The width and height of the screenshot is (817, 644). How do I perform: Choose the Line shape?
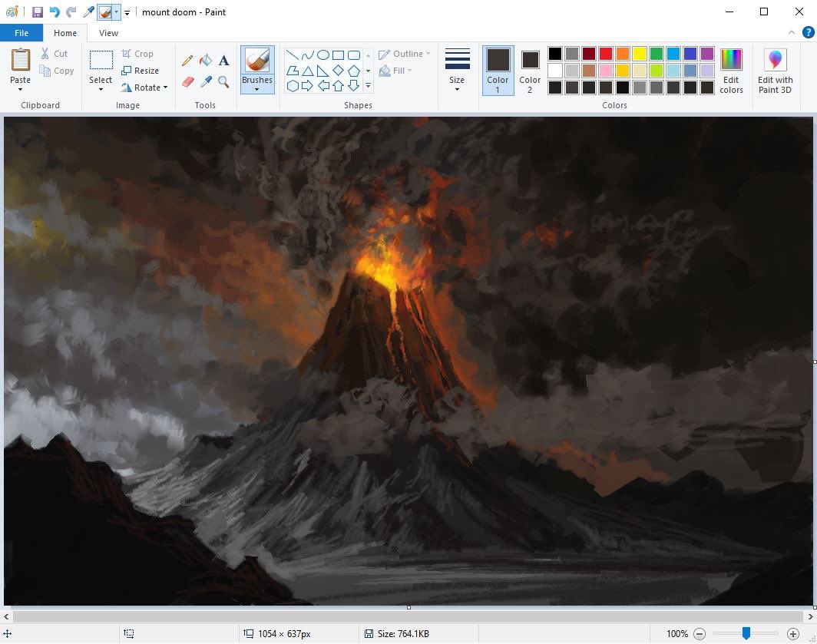coord(293,54)
